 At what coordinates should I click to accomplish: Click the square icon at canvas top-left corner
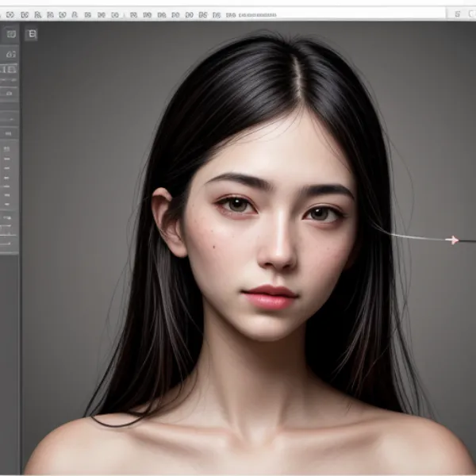click(x=31, y=34)
